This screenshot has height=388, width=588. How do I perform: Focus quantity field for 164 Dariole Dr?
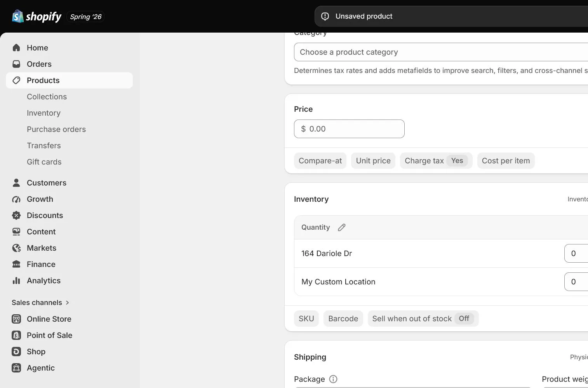pos(576,253)
